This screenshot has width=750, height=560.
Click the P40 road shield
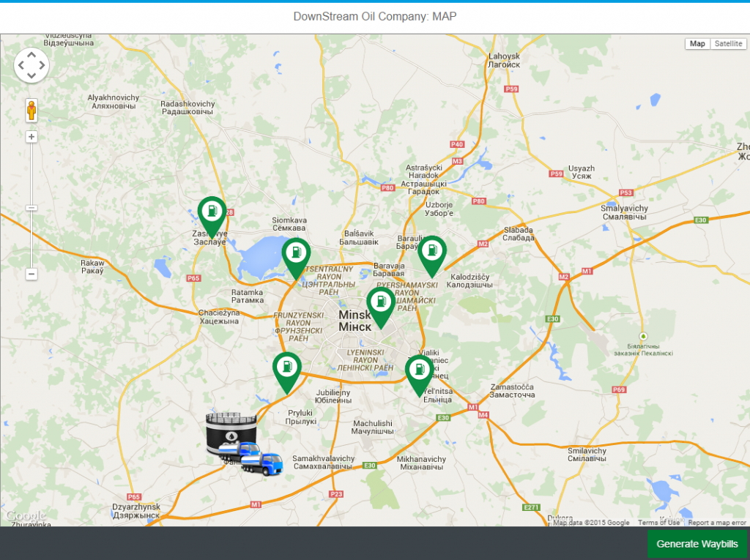457,144
